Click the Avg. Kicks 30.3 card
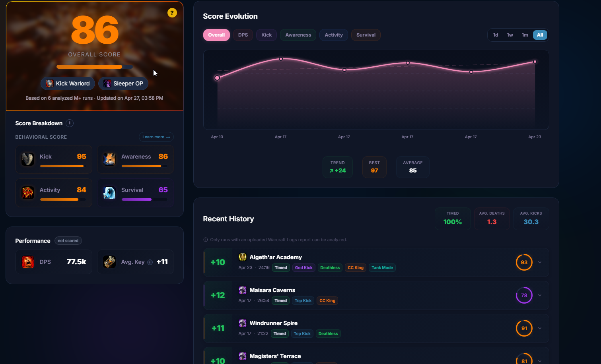Image resolution: width=601 pixels, height=364 pixels. (531, 219)
